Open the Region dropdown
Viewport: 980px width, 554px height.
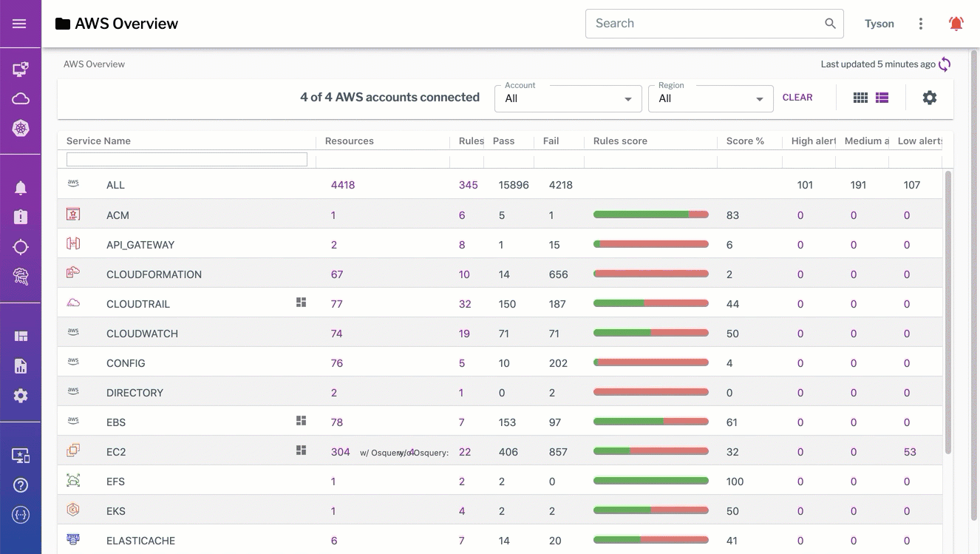[710, 98]
